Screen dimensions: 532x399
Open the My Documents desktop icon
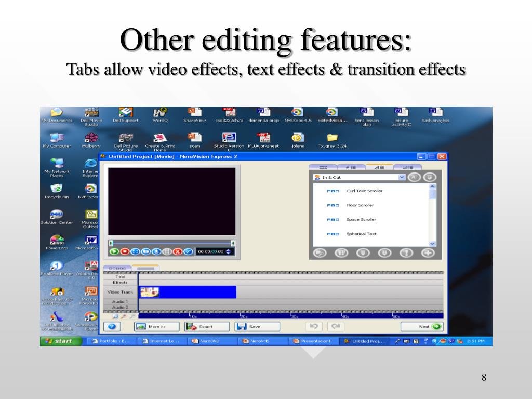point(57,115)
